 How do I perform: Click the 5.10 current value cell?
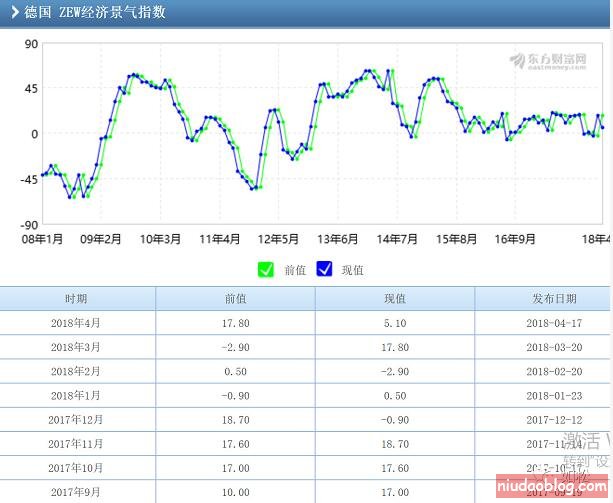[x=395, y=323]
